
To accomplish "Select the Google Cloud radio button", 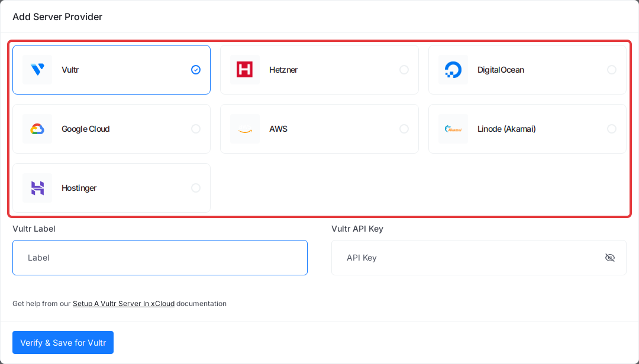I will point(196,129).
